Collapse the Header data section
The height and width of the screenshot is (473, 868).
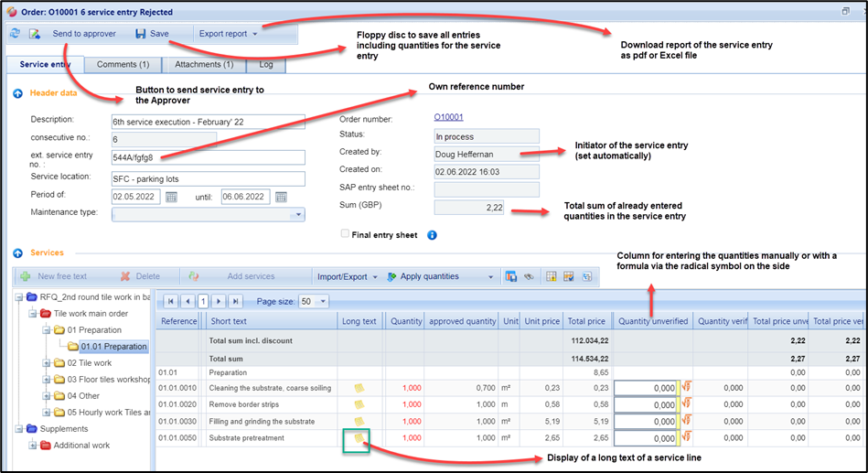[x=17, y=93]
